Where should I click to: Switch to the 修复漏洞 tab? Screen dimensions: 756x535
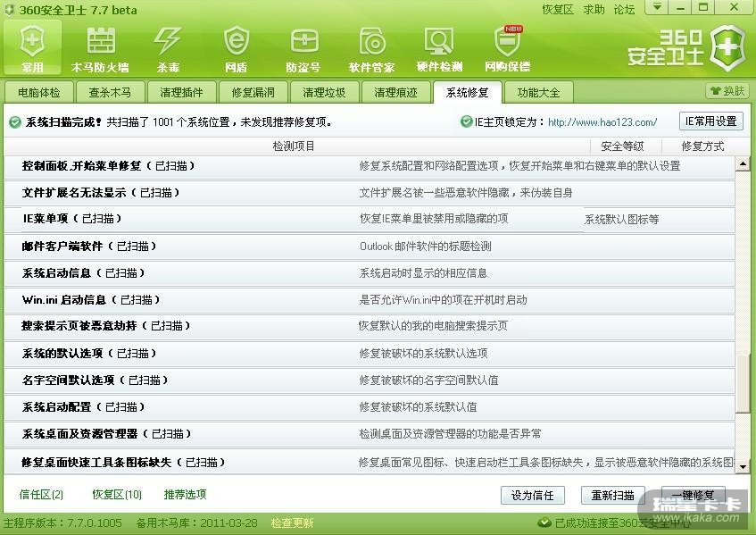253,92
